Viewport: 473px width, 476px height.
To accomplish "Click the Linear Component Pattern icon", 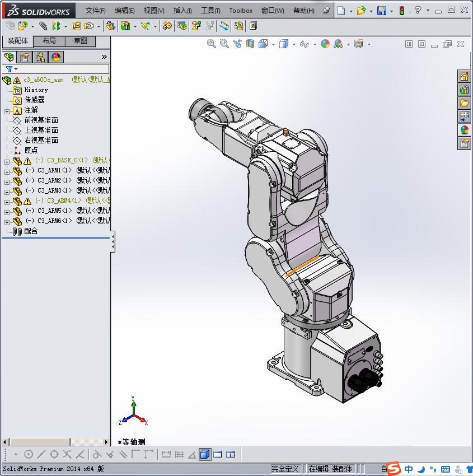I will point(56,26).
